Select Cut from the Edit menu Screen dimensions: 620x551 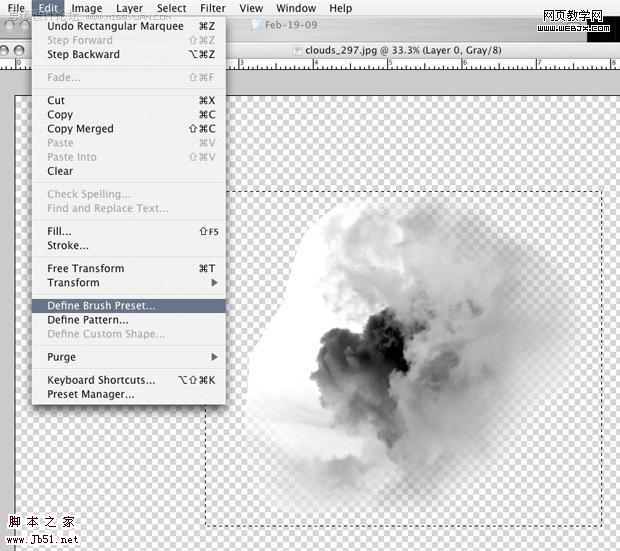tap(129, 100)
